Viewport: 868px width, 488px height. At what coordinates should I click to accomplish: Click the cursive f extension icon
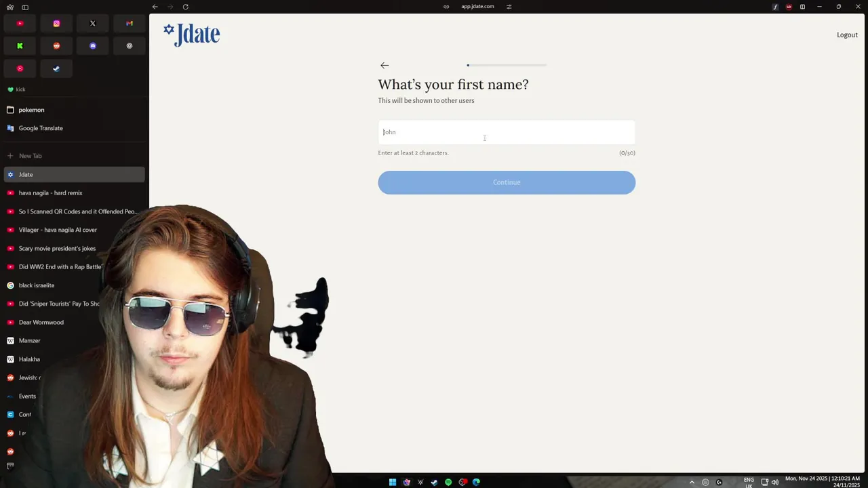[x=775, y=7]
